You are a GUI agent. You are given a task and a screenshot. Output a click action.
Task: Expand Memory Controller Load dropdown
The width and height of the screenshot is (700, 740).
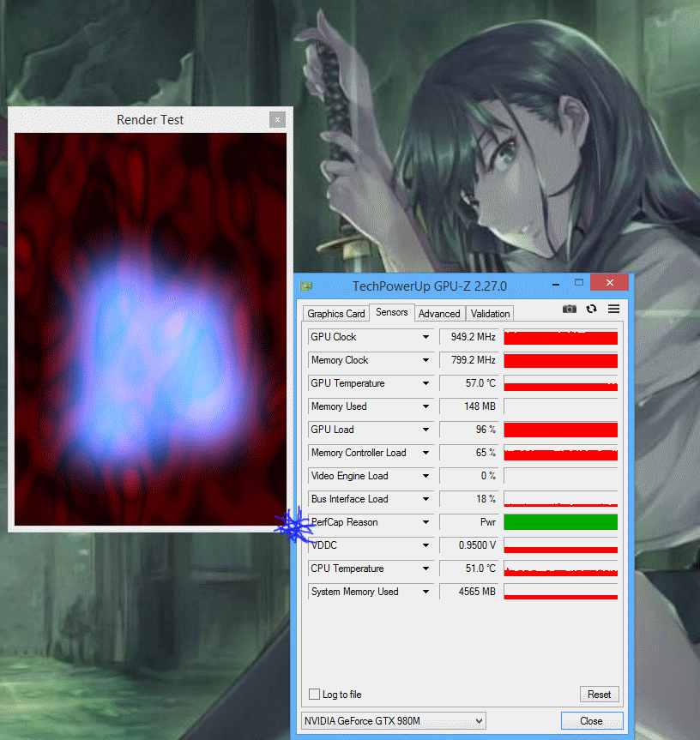pos(425,453)
